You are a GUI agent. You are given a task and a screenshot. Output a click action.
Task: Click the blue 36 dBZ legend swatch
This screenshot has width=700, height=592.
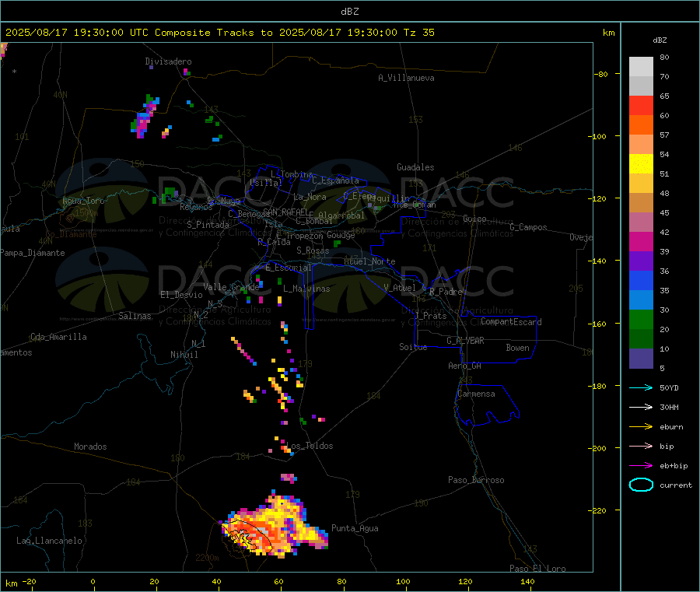click(641, 280)
